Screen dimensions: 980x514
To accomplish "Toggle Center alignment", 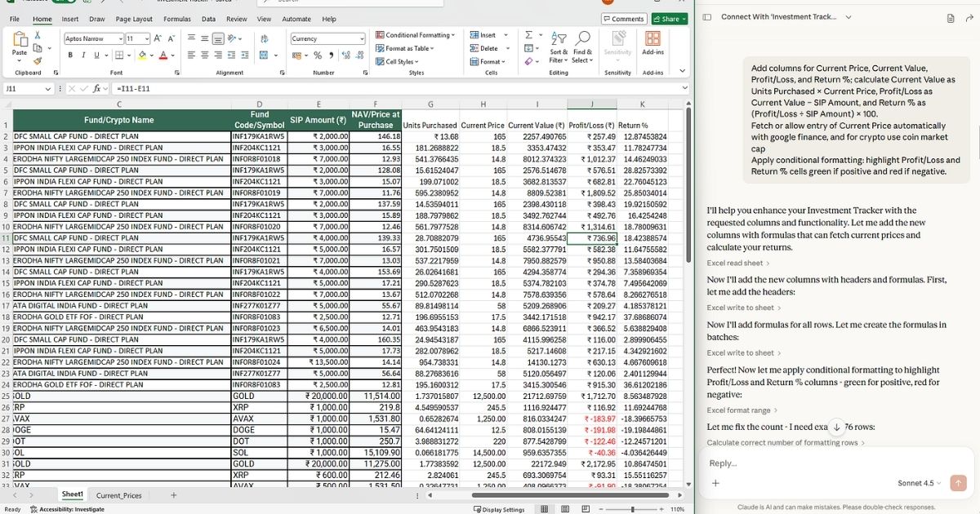I will pos(203,55).
